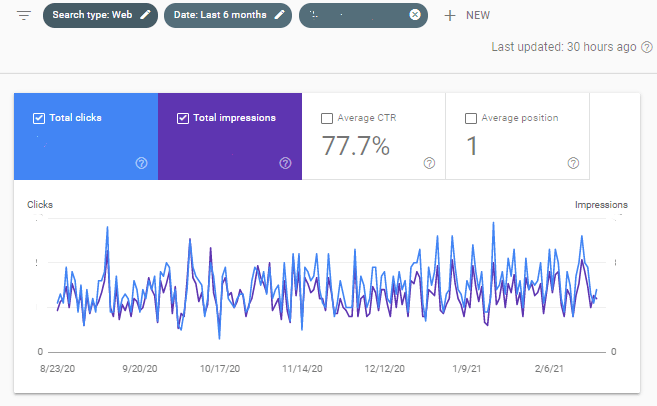Open help icon in Average position card
The width and height of the screenshot is (657, 406).
pyautogui.click(x=573, y=163)
